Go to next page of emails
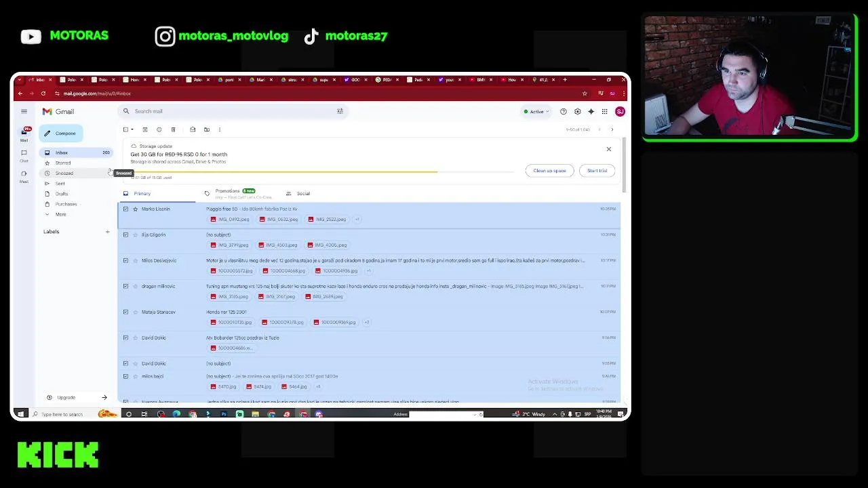Viewport: 868px width, 488px height. [612, 129]
